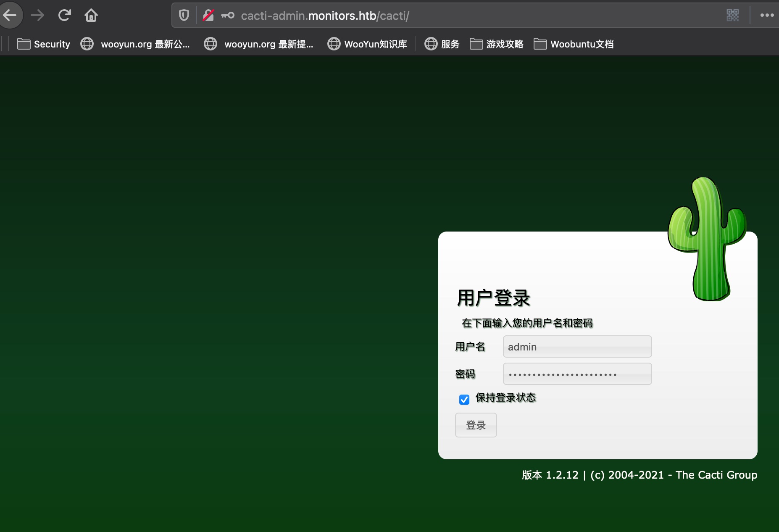
Task: Click the Cacti cactus logo
Action: click(x=707, y=239)
